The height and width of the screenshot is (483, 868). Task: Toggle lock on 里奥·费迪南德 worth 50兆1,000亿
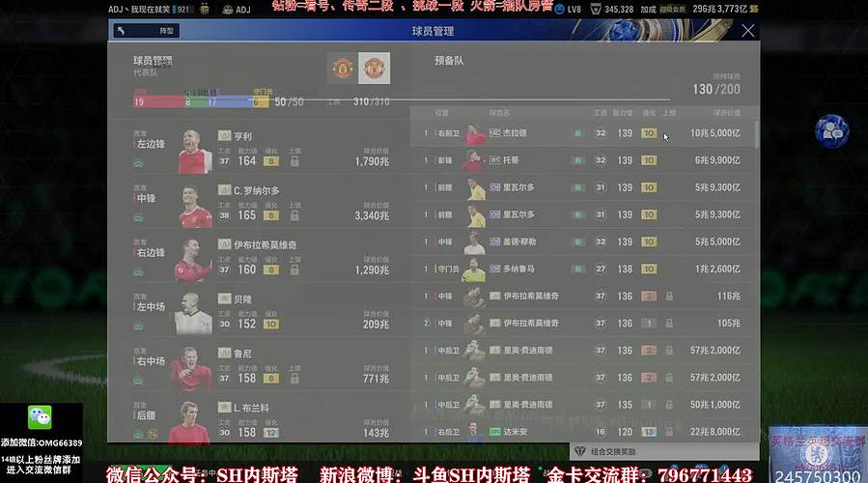click(669, 405)
